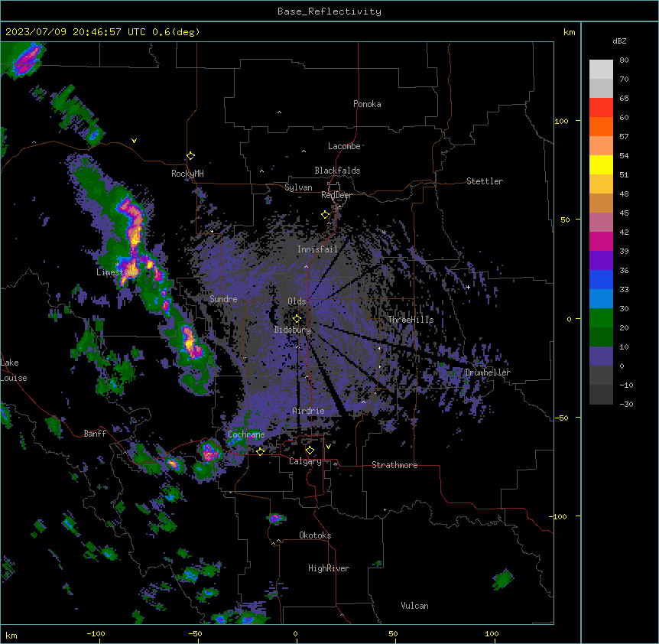Click the yellow V marker northeast of Calgary
659x644 pixels.
click(x=328, y=447)
